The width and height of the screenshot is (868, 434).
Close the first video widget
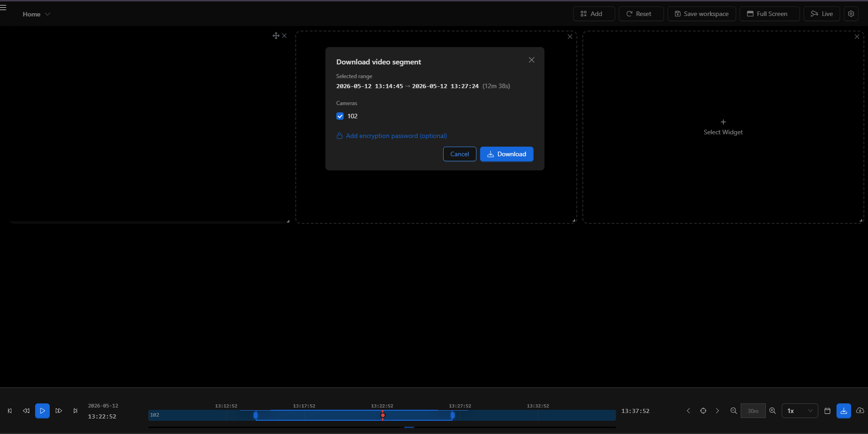pos(284,36)
